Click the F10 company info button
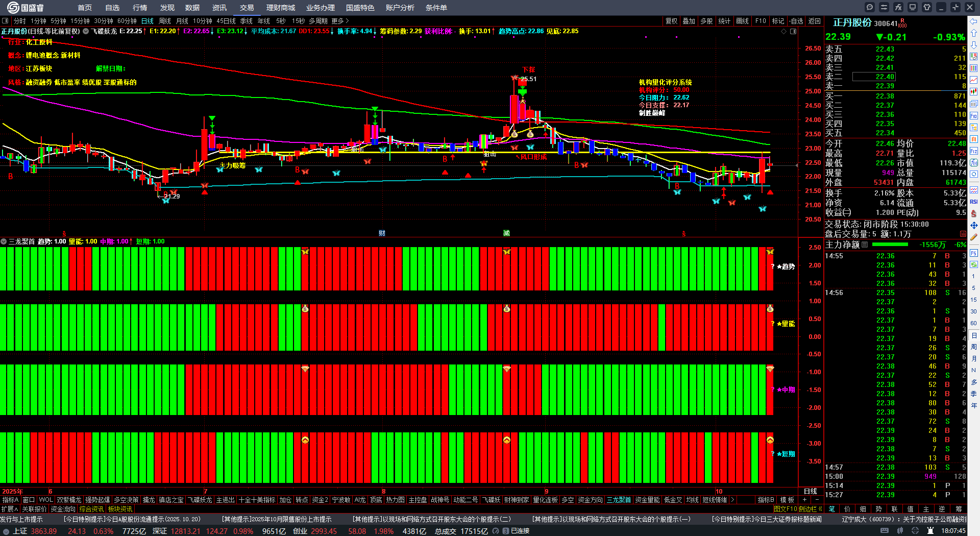Viewport: 980px width, 536px height. click(761, 21)
